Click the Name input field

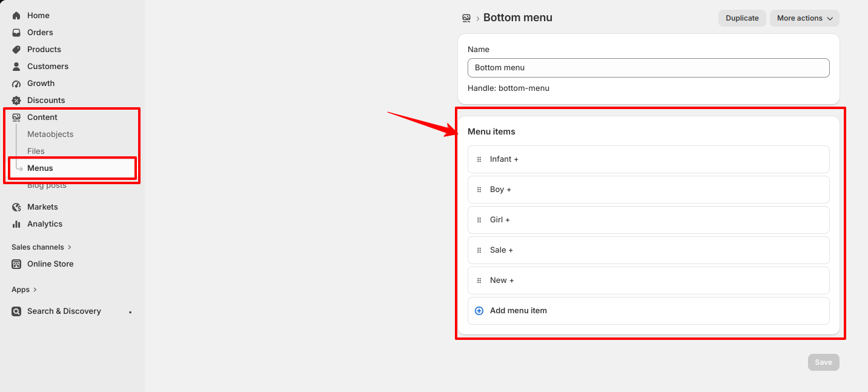(648, 68)
